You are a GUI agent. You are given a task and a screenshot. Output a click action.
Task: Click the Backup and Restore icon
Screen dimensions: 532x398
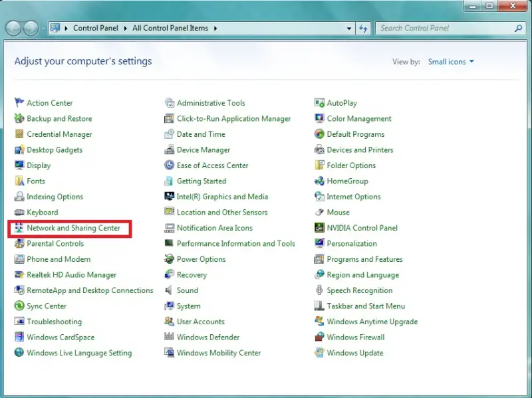[x=19, y=118]
